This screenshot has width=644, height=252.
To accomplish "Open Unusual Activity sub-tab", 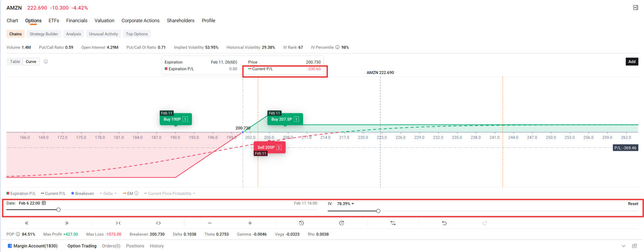I will click(103, 34).
